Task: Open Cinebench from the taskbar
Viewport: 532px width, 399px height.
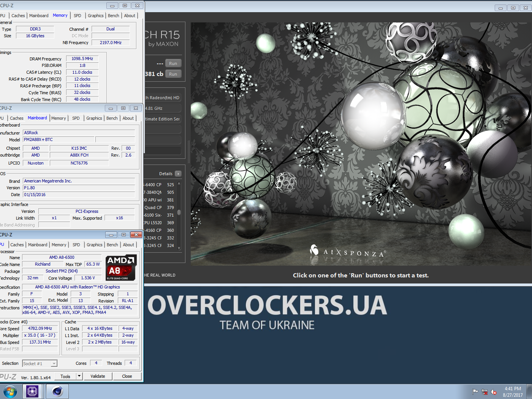Action: coord(57,391)
